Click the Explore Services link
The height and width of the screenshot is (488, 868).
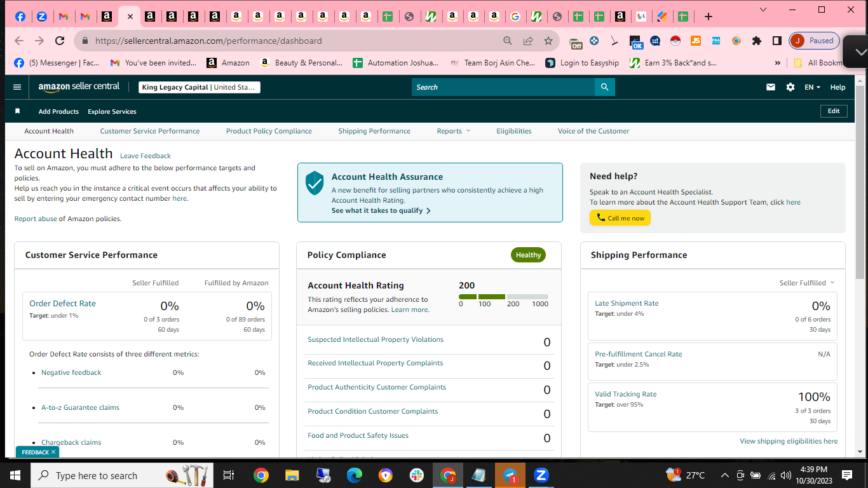(x=112, y=111)
